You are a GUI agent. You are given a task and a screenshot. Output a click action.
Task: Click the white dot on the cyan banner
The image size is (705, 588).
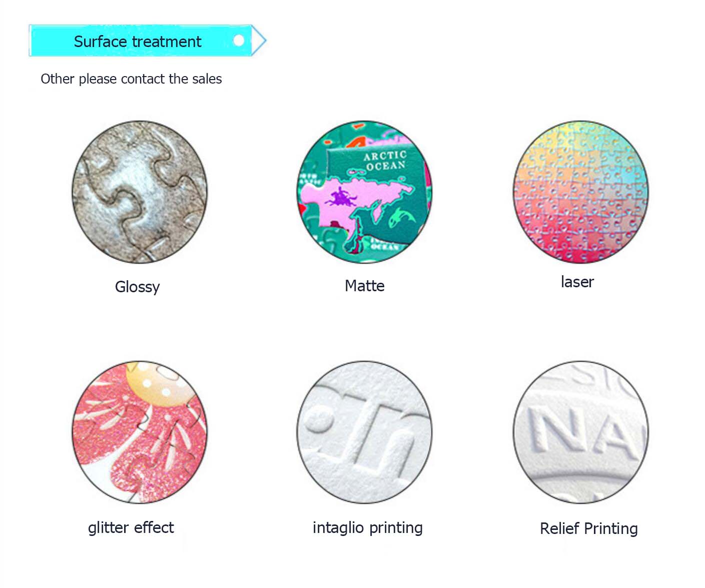239,40
